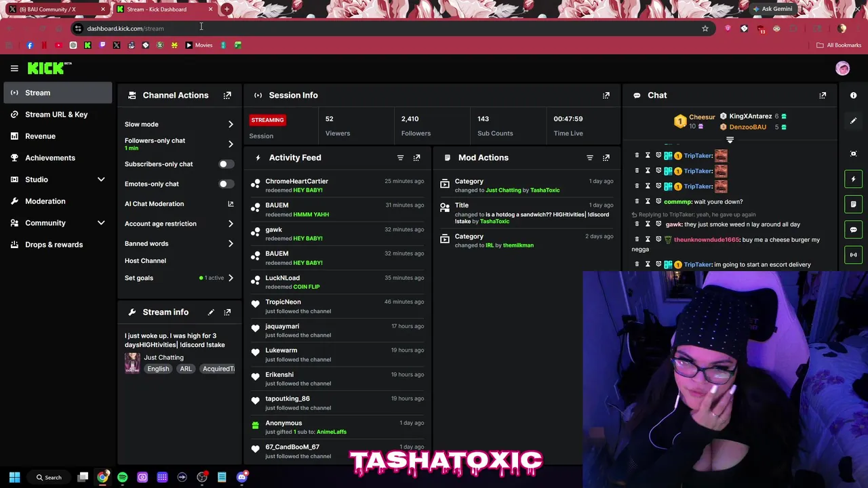Open the profile avatar menu
The height and width of the screenshot is (488, 868).
(842, 68)
